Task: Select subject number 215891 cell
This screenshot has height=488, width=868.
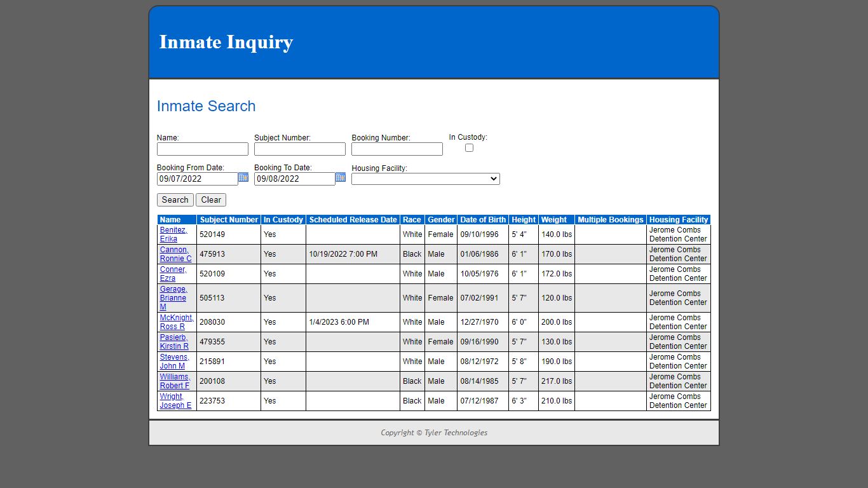Action: click(229, 362)
